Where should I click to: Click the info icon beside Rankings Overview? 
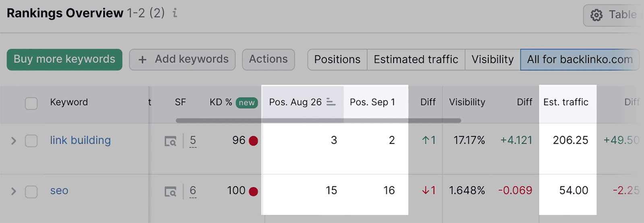(175, 13)
